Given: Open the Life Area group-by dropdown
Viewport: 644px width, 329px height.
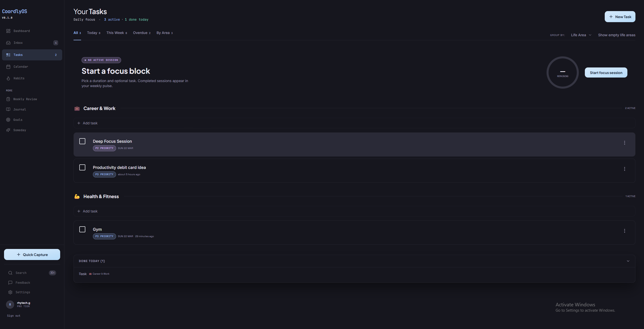Looking at the screenshot, I should [x=580, y=35].
